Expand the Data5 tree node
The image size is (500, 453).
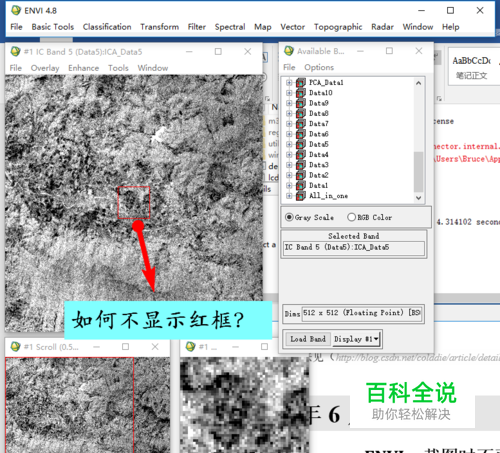coord(289,144)
